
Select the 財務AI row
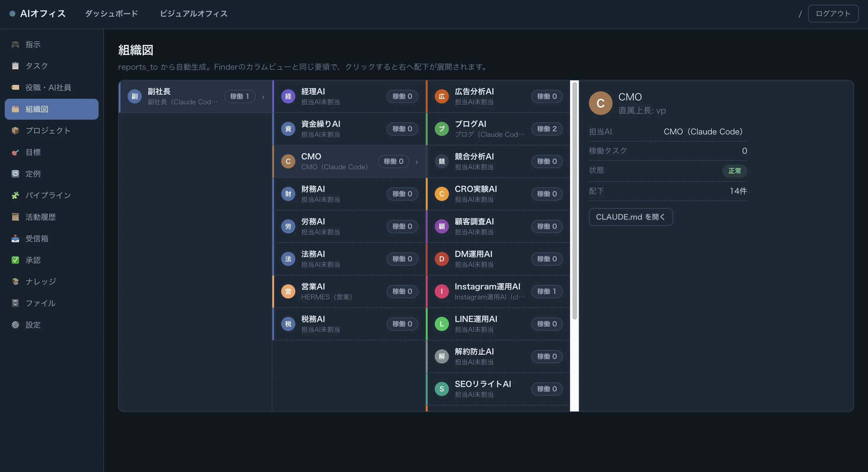coord(349,194)
